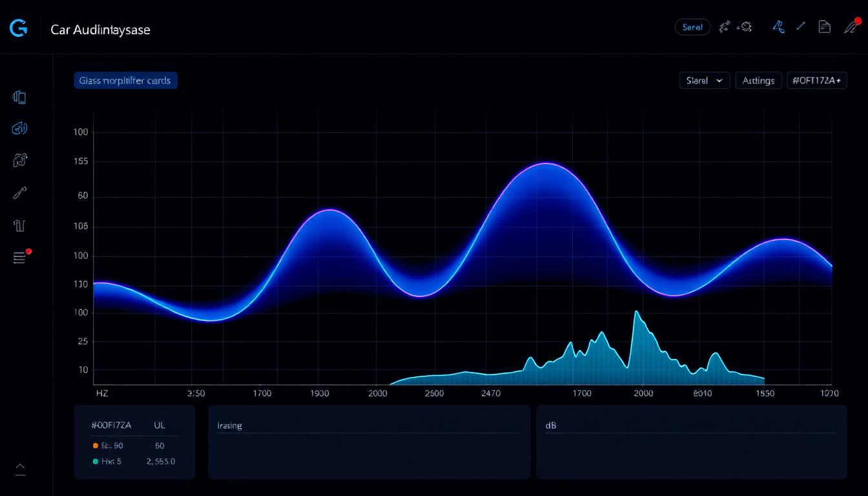This screenshot has width=868, height=496.
Task: Open the refresh-style sidebar icon below it
Action: [x=19, y=160]
